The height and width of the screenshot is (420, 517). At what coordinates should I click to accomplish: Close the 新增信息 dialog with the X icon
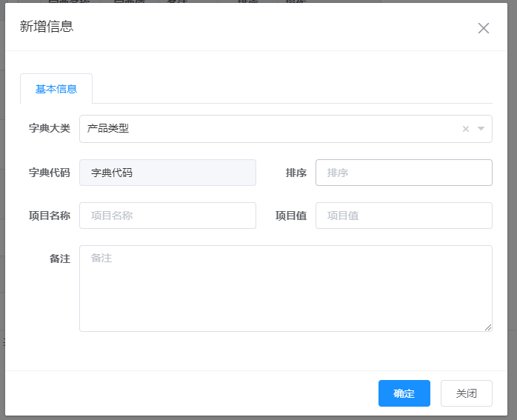point(484,28)
